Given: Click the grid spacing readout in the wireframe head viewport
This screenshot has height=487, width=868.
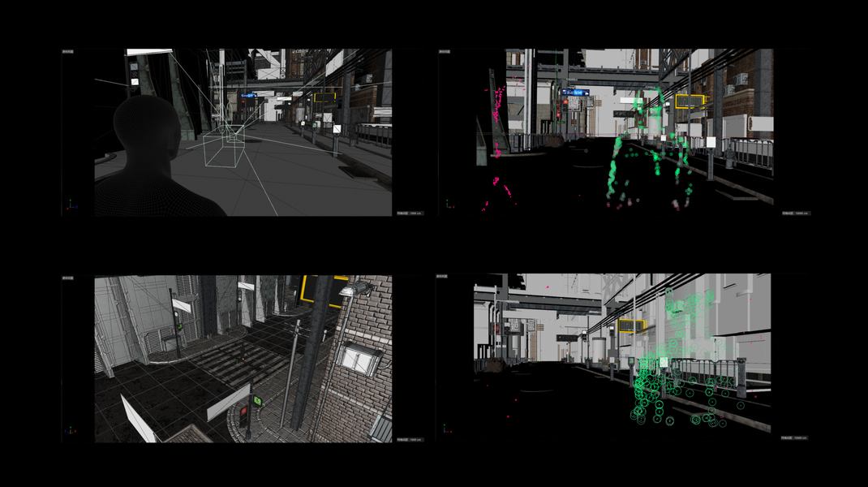Looking at the screenshot, I should 410,213.
